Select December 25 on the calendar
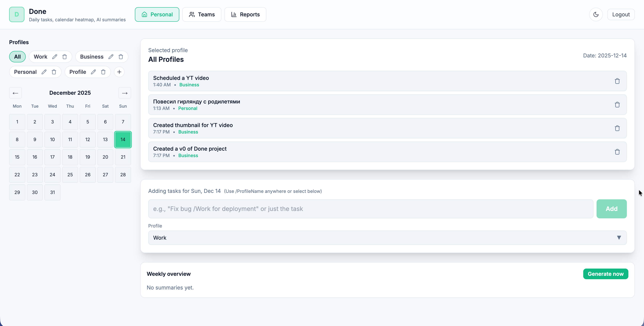The image size is (644, 326). click(x=70, y=175)
